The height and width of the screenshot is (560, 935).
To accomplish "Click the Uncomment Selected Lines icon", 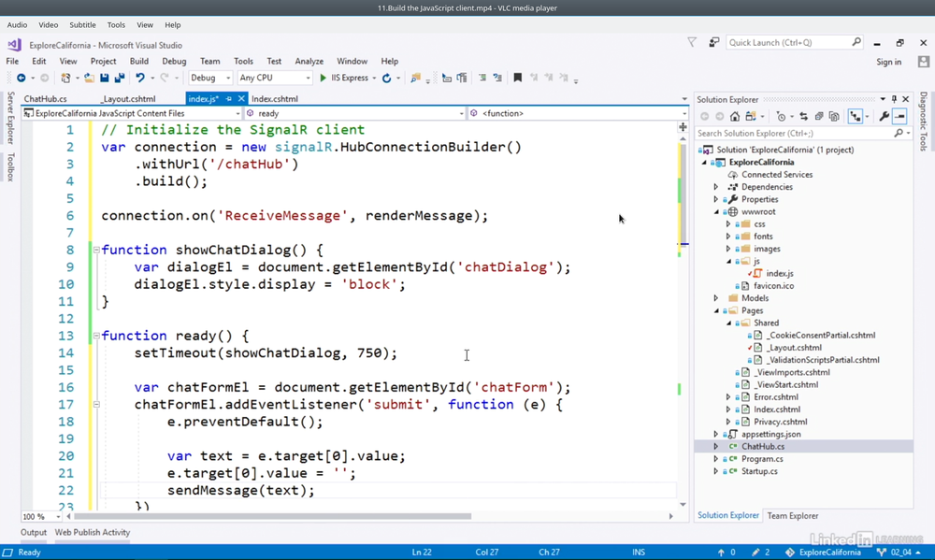I will coord(497,79).
